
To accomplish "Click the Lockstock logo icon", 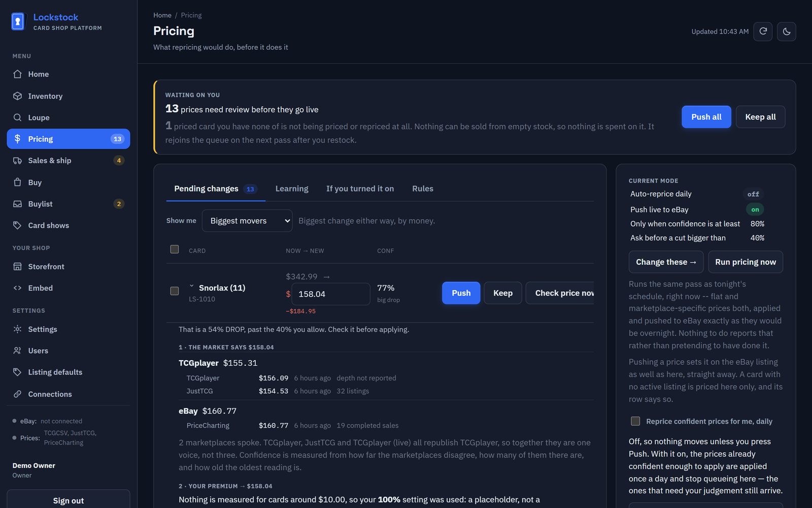I will point(18,21).
